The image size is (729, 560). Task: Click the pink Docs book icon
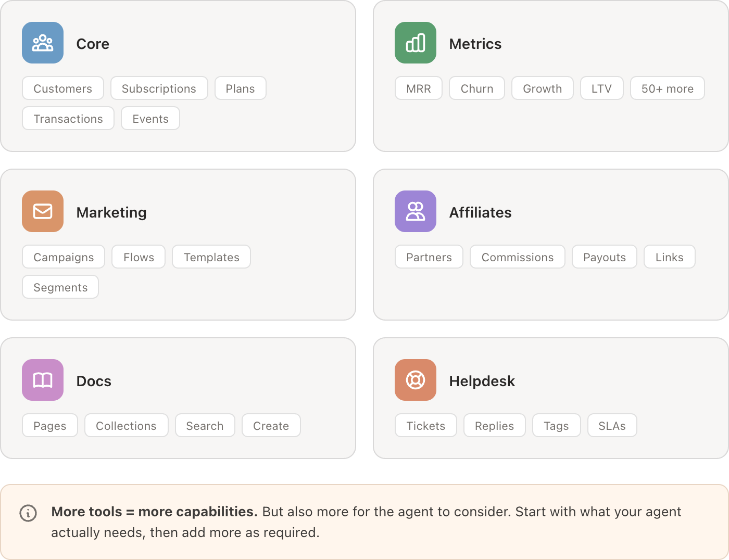point(43,380)
